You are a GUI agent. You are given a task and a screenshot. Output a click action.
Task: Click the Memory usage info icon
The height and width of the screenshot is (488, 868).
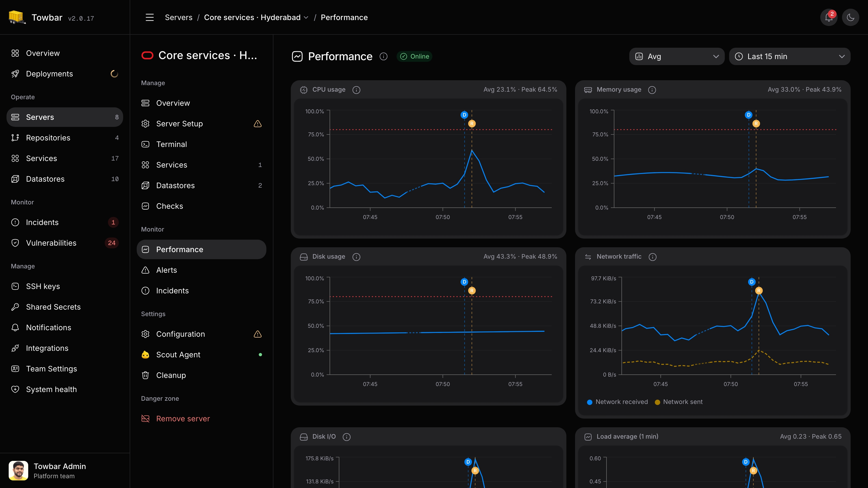652,89
